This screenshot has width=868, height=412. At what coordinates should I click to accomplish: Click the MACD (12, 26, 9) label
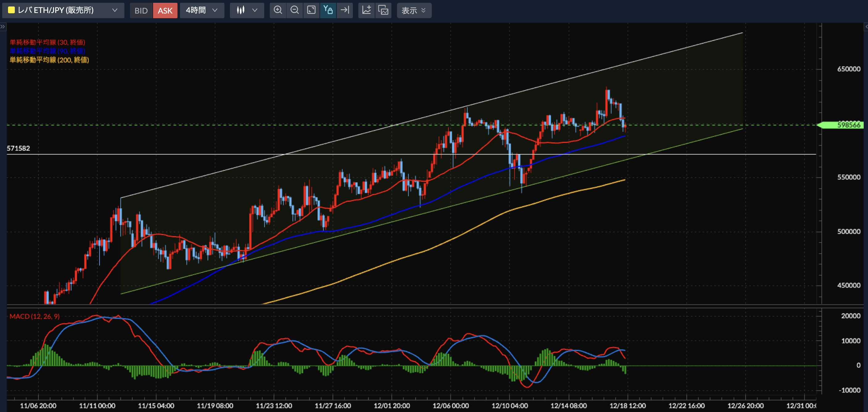pyautogui.click(x=34, y=316)
